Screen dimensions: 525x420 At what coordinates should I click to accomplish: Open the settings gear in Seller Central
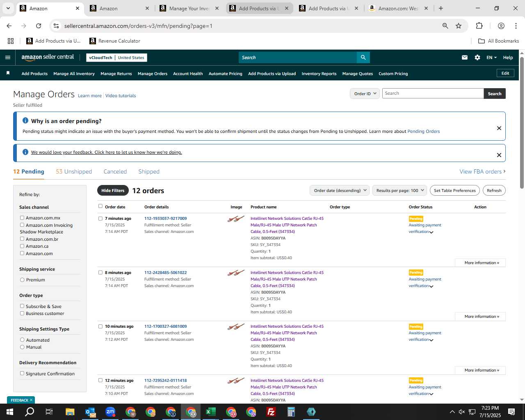477,57
